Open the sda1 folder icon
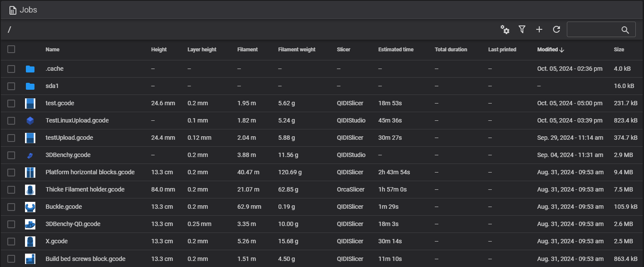The width and height of the screenshot is (644, 267). click(x=30, y=86)
